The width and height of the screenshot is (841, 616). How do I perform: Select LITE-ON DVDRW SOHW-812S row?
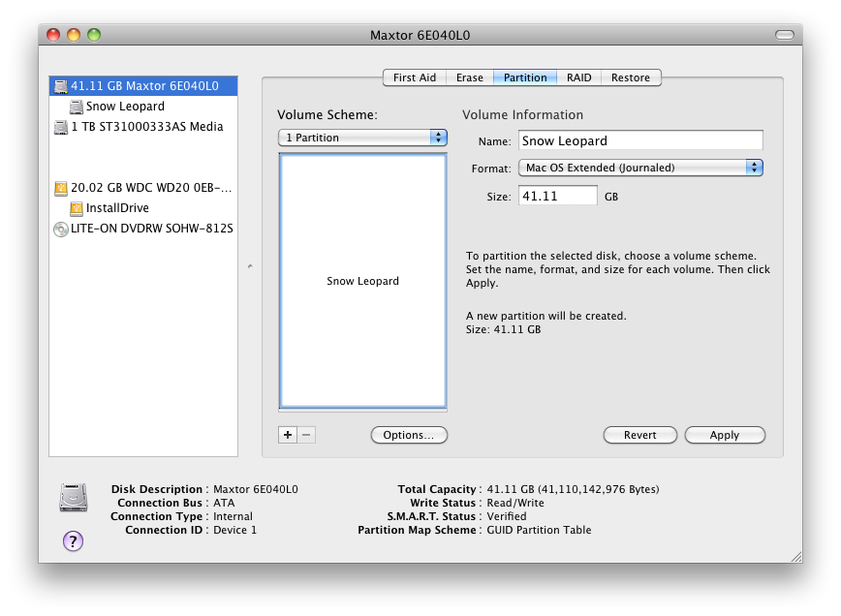[x=143, y=229]
